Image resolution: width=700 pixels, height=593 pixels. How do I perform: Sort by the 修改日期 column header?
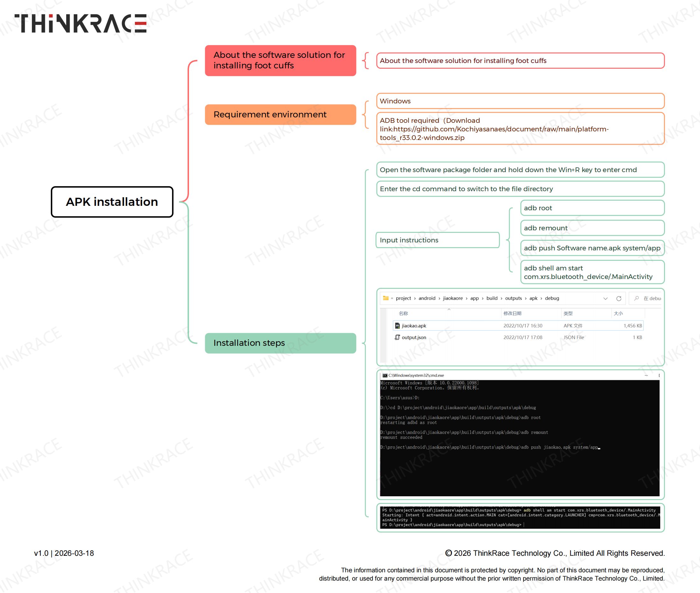coord(512,313)
